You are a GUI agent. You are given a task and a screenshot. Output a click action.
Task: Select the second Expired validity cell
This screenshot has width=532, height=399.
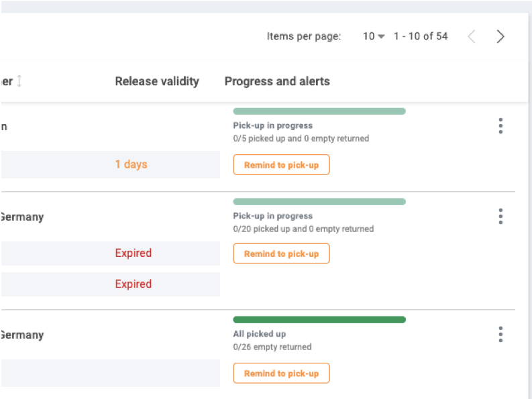pos(111,284)
